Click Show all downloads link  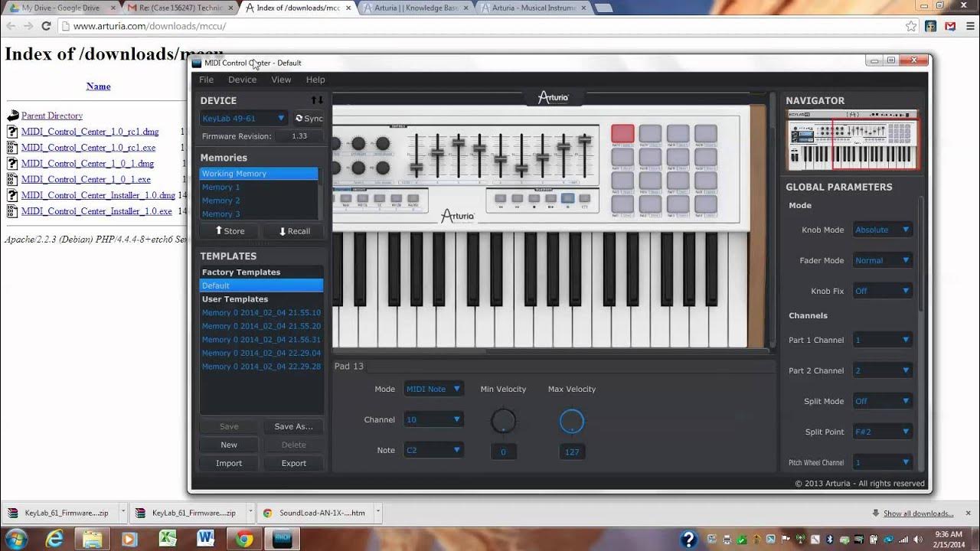(x=918, y=514)
